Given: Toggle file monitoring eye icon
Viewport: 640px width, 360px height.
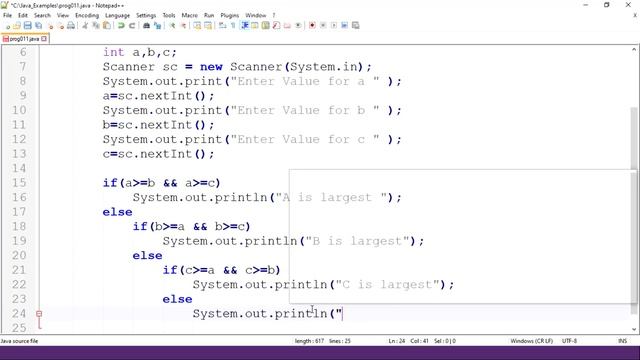Looking at the screenshot, I should [298, 26].
